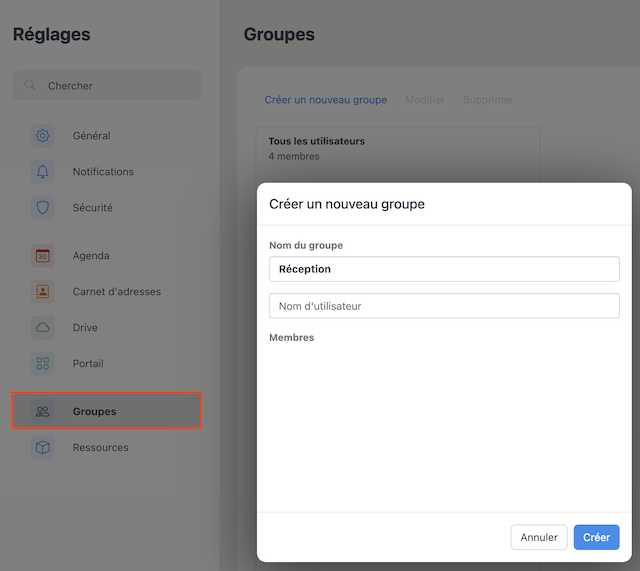
Task: Select the Tous les utilisateurs group
Action: point(398,149)
